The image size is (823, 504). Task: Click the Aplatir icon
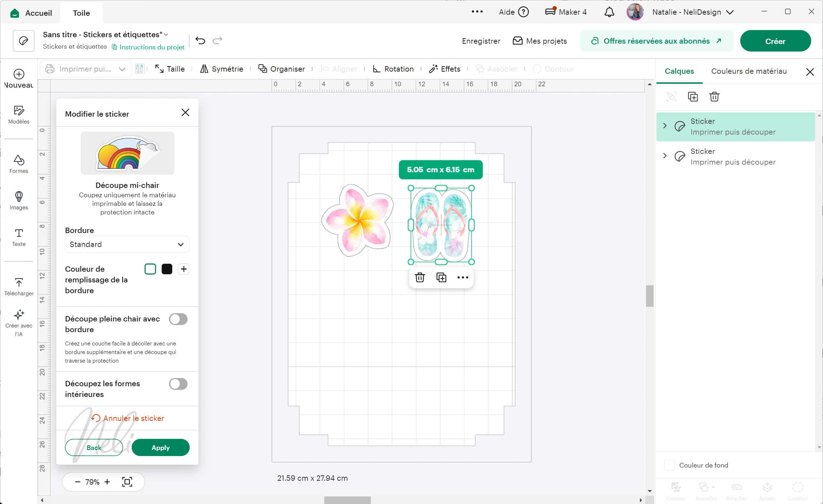tap(767, 489)
